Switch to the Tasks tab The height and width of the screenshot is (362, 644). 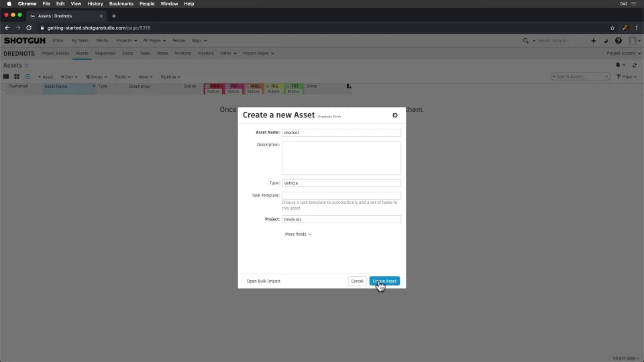[x=145, y=54]
